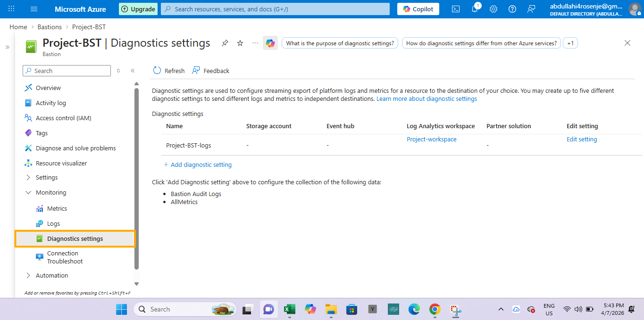Go to Home breadcrumb
The width and height of the screenshot is (644, 320).
click(18, 27)
